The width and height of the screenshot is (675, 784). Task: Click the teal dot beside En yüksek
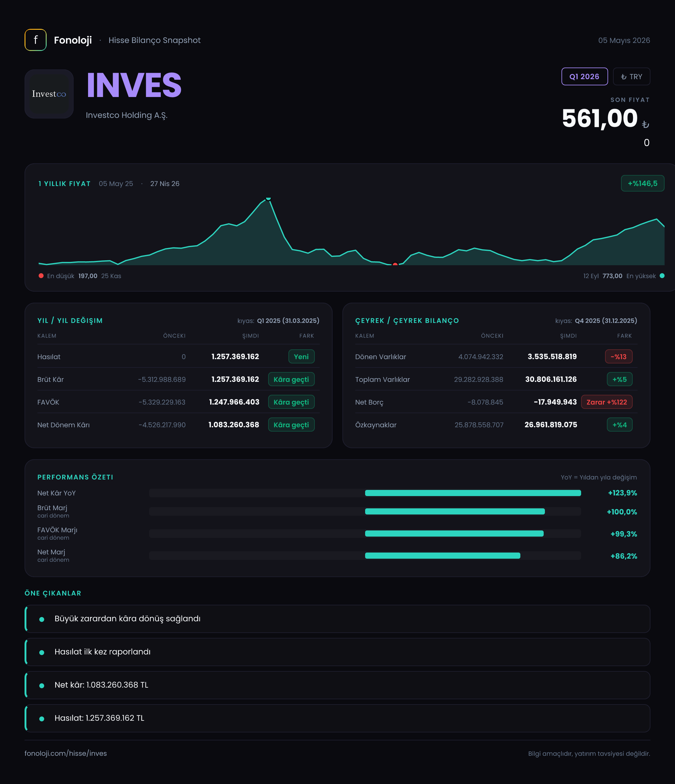[662, 276]
